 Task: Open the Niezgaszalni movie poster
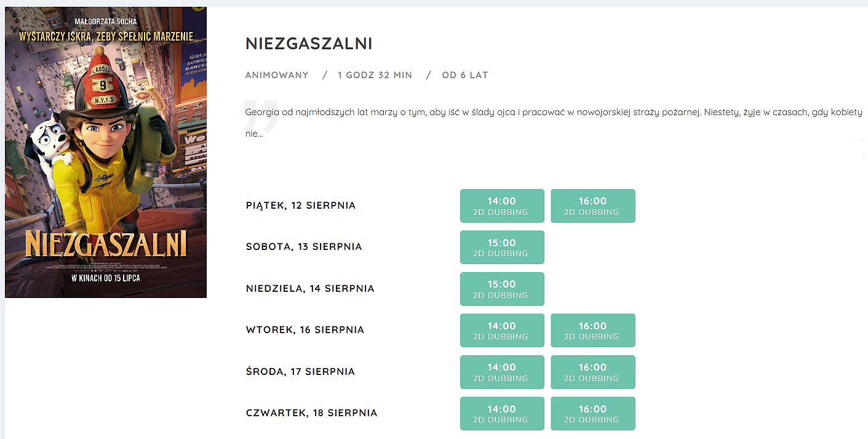pos(106,152)
